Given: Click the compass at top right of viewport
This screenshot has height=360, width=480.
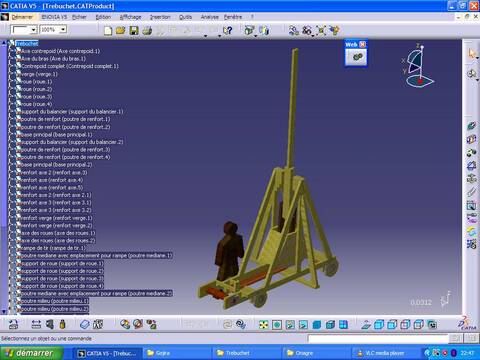Looking at the screenshot, I should 419,66.
